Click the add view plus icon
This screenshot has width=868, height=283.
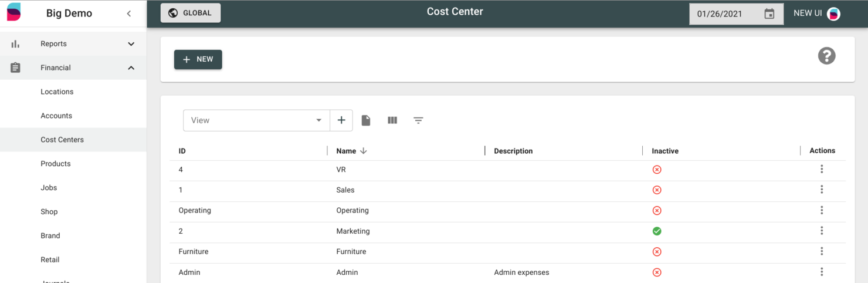click(x=341, y=120)
